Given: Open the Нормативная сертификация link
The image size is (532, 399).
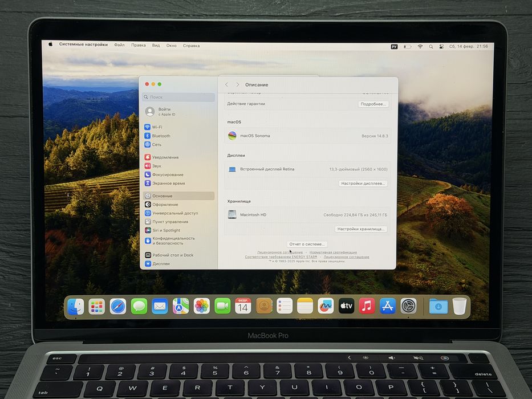Looking at the screenshot, I should pyautogui.click(x=333, y=253).
